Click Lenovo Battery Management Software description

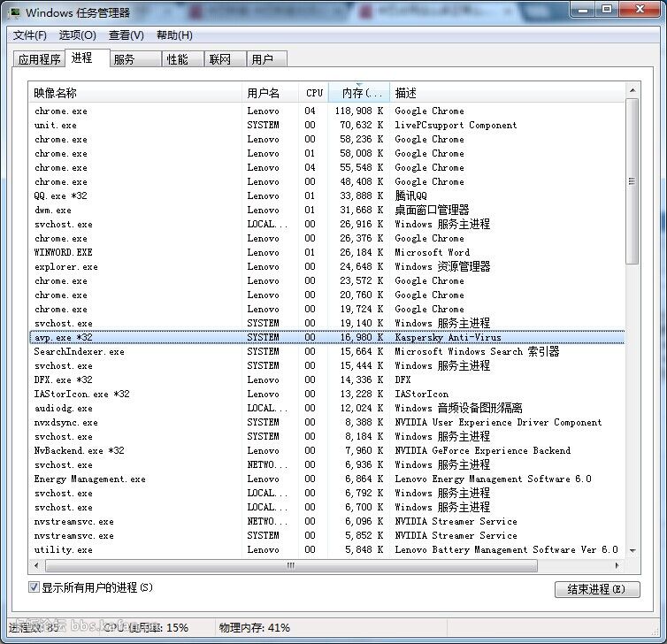[506, 549]
